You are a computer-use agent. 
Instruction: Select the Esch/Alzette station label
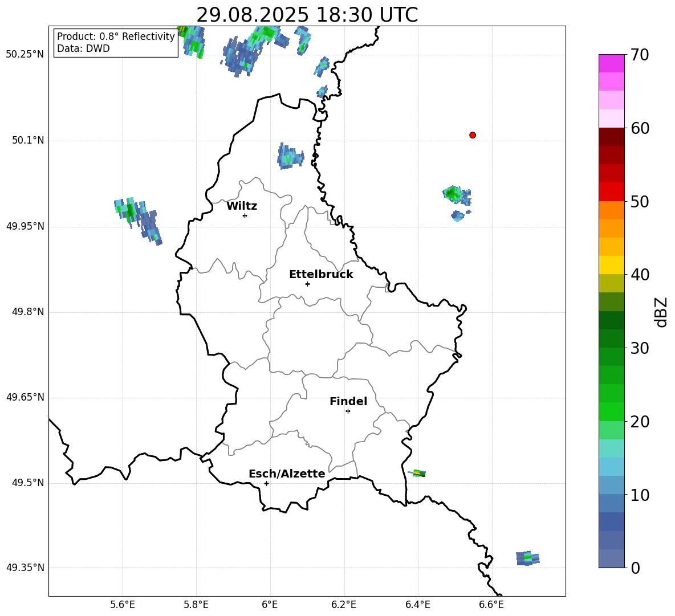[x=287, y=474]
